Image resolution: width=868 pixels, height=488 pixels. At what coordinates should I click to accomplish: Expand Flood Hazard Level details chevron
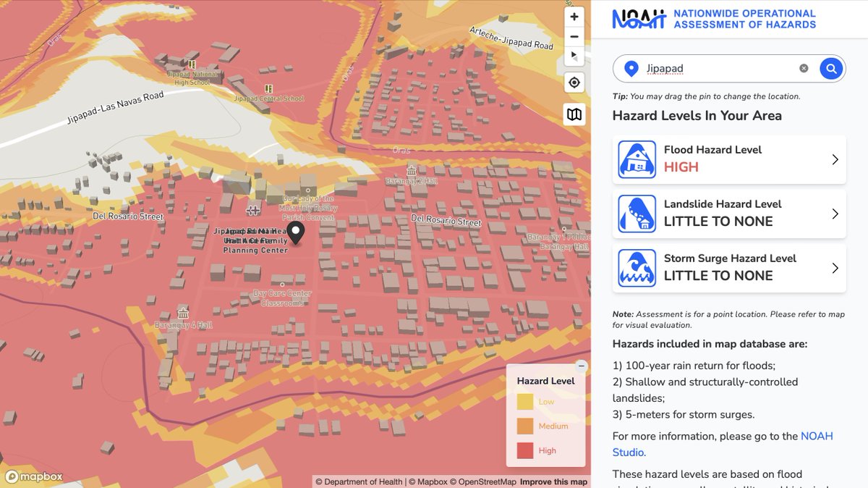(835, 159)
